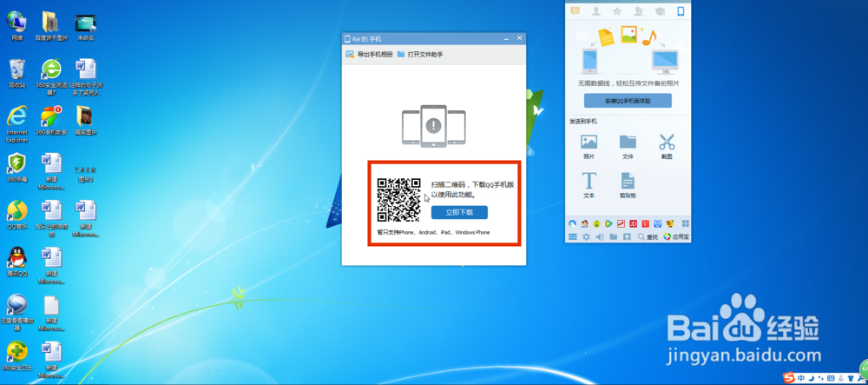Open QQ settings gear icon
Image resolution: width=868 pixels, height=385 pixels.
[586, 236]
